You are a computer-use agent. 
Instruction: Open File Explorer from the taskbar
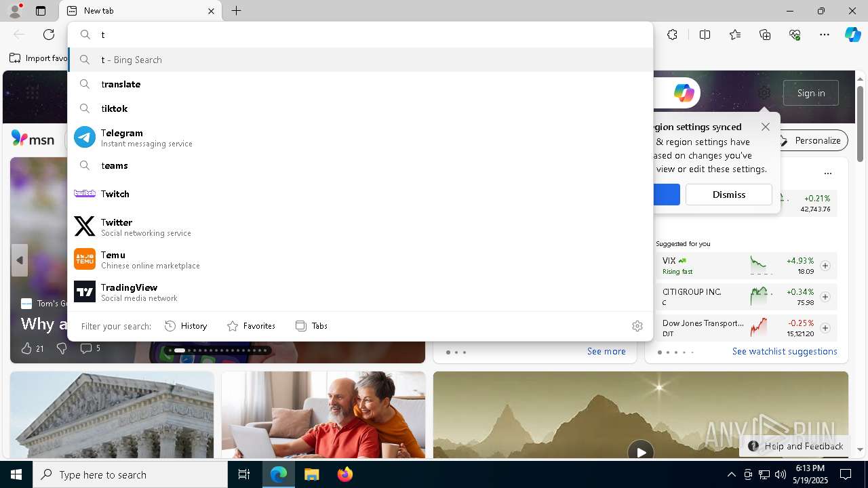click(x=311, y=474)
